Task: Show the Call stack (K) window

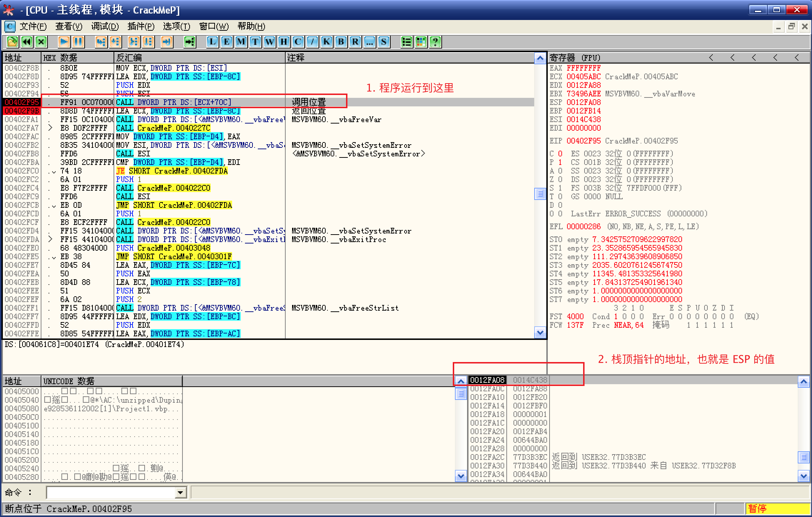Action: pyautogui.click(x=326, y=42)
